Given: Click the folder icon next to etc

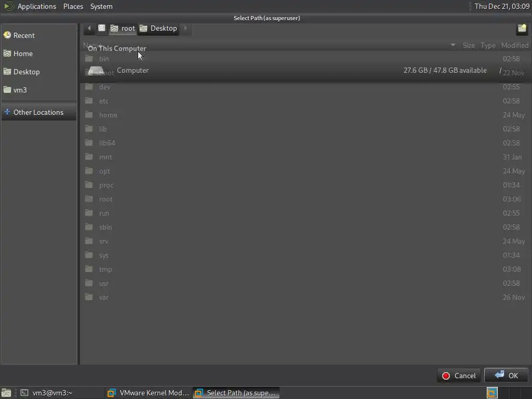Looking at the screenshot, I should point(89,100).
